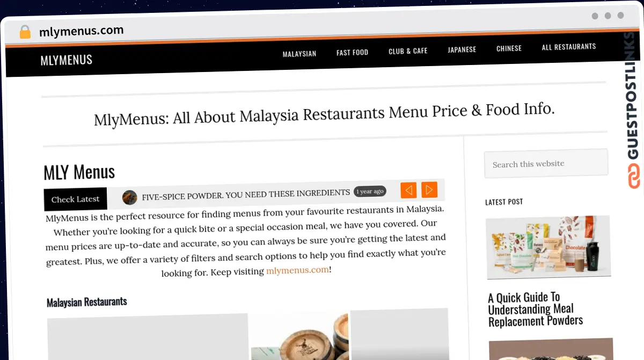Screen dimensions: 644x360
Task: Open the Fast Food menu item
Action: pos(353,52)
